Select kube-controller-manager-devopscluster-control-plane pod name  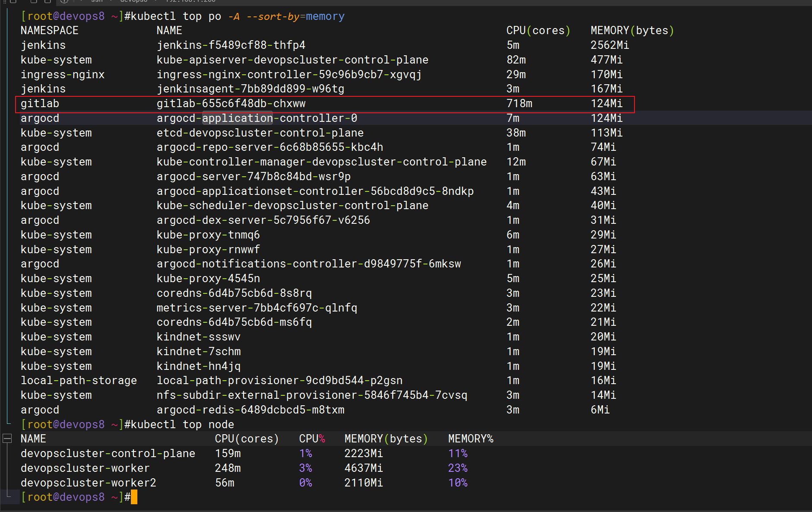[x=322, y=162]
